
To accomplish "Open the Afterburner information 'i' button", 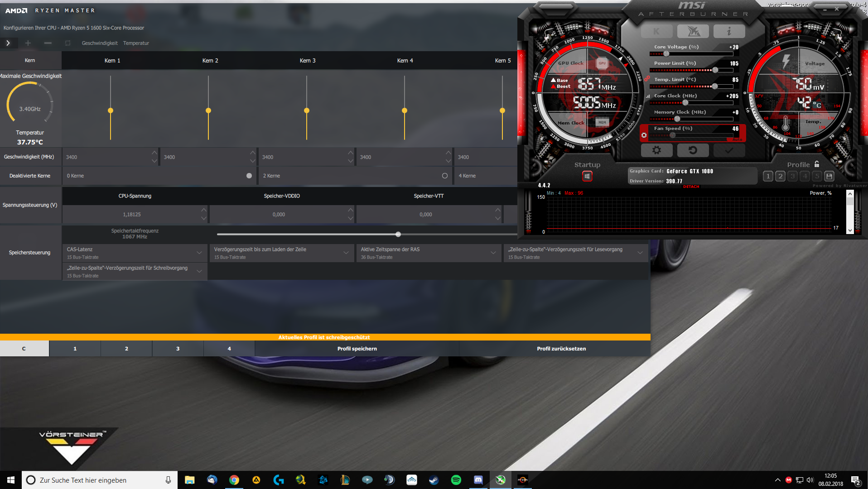I will click(x=729, y=31).
